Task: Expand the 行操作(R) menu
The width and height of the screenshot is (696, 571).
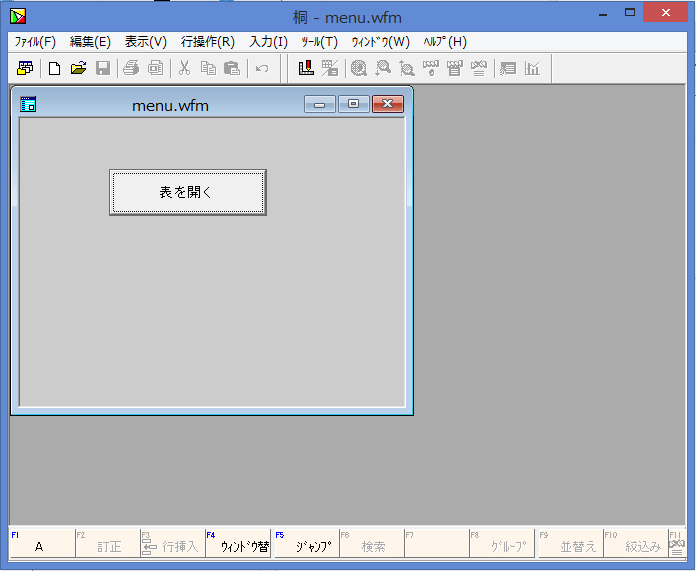Action: tap(207, 42)
